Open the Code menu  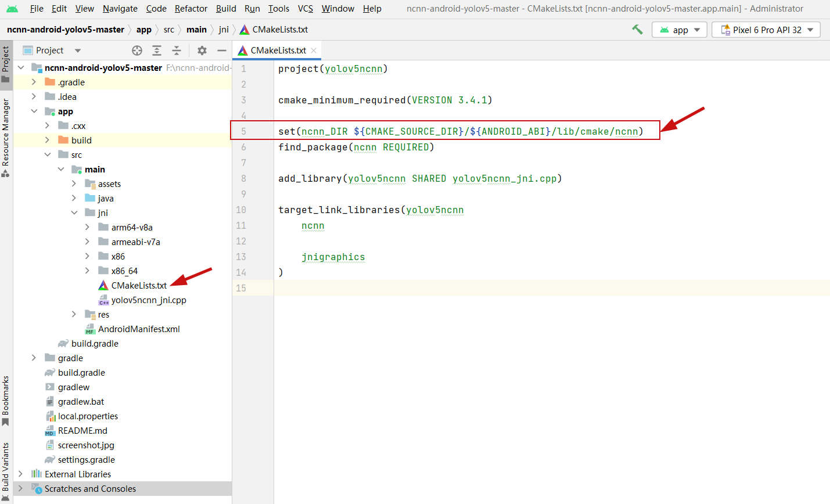(156, 9)
